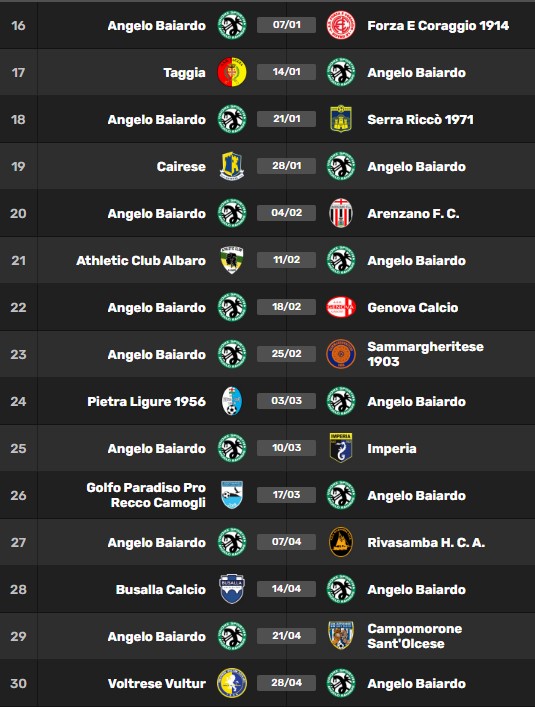The height and width of the screenshot is (709, 535).
Task: Open the Imperia team crest
Action: (x=341, y=448)
